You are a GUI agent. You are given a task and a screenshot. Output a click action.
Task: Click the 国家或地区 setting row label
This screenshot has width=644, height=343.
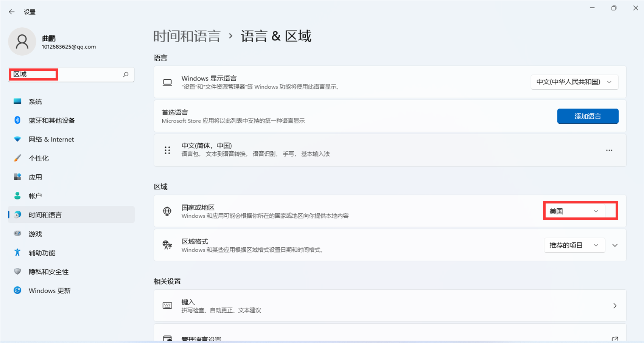click(198, 207)
